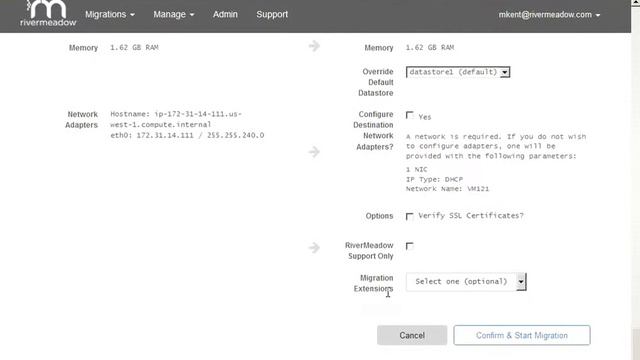Click the RiverMeadow logo
The width and height of the screenshot is (640, 360).
pyautogui.click(x=48, y=14)
